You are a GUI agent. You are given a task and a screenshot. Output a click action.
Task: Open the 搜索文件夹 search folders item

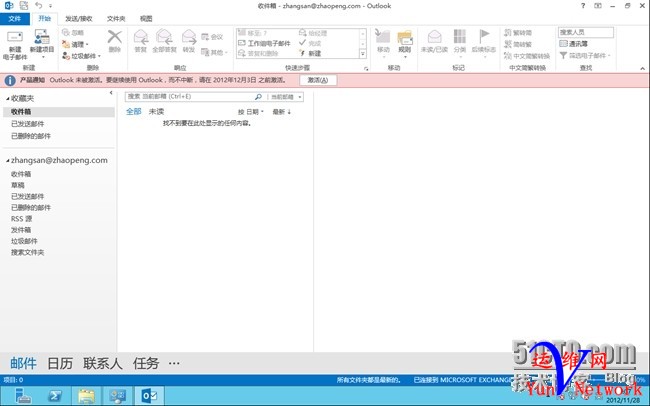[27, 252]
